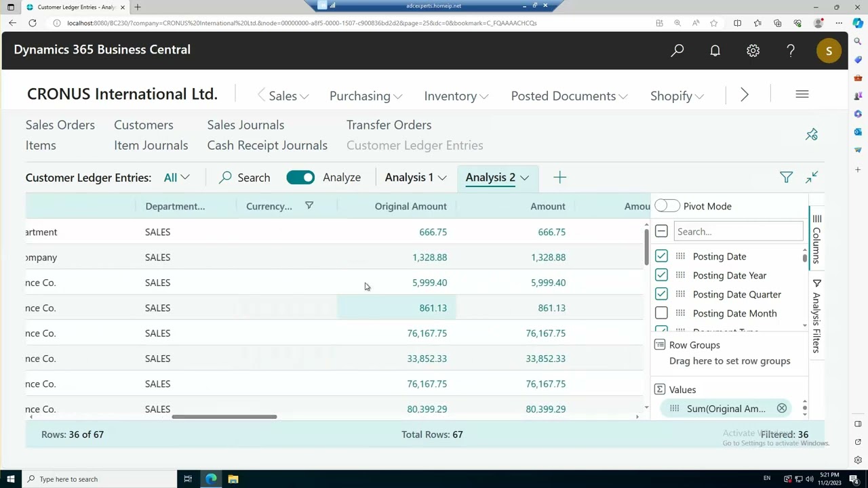Open the notifications bell
The width and height of the screenshot is (868, 488).
tap(715, 50)
